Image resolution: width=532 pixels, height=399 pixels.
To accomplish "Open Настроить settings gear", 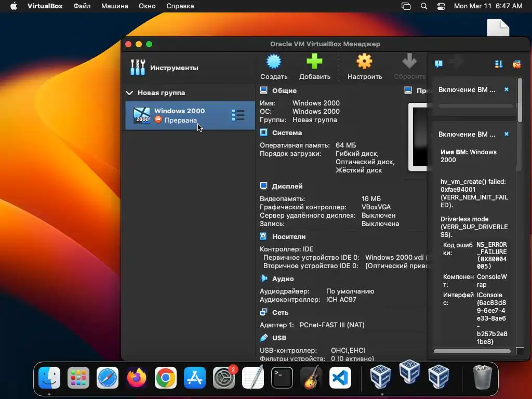I will point(364,67).
